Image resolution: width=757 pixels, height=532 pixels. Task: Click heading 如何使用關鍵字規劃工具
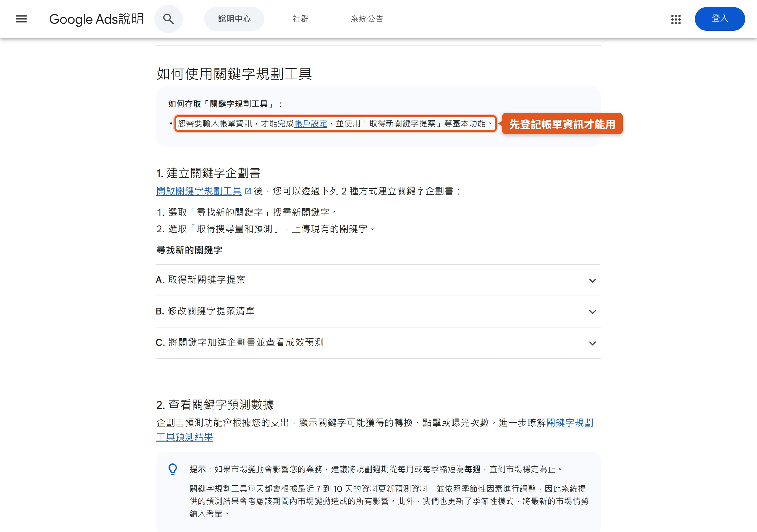[234, 74]
